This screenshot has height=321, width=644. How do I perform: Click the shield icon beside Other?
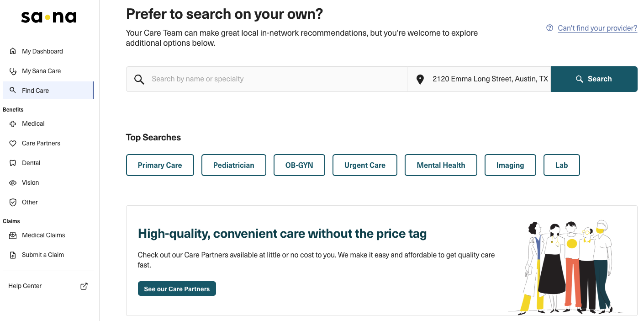coord(13,202)
